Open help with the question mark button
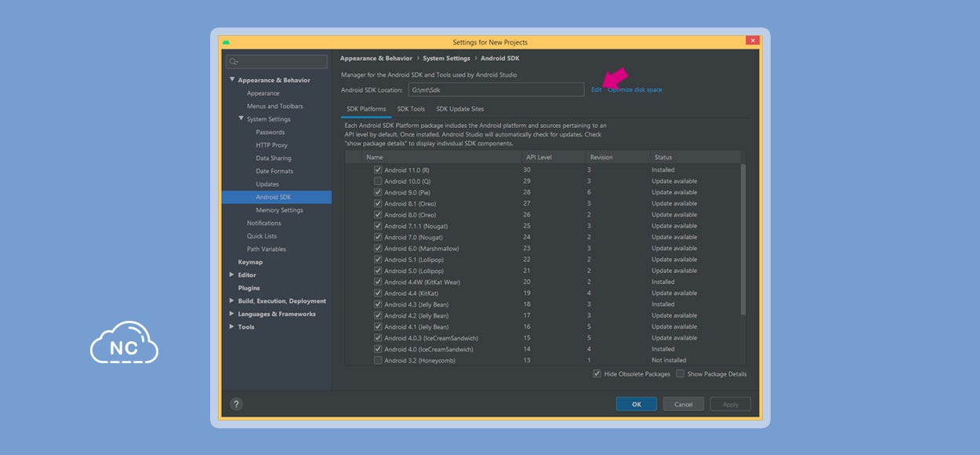 click(x=236, y=404)
